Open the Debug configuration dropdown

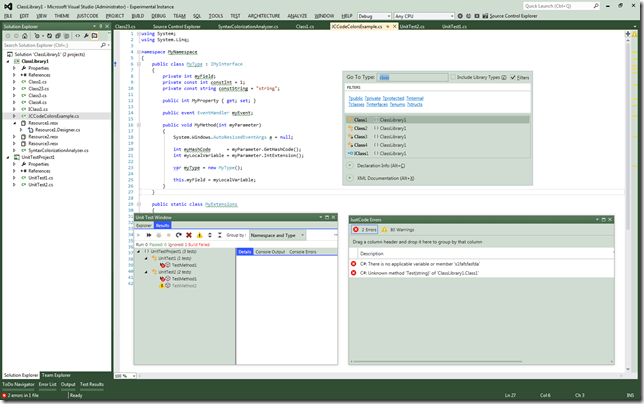point(375,16)
